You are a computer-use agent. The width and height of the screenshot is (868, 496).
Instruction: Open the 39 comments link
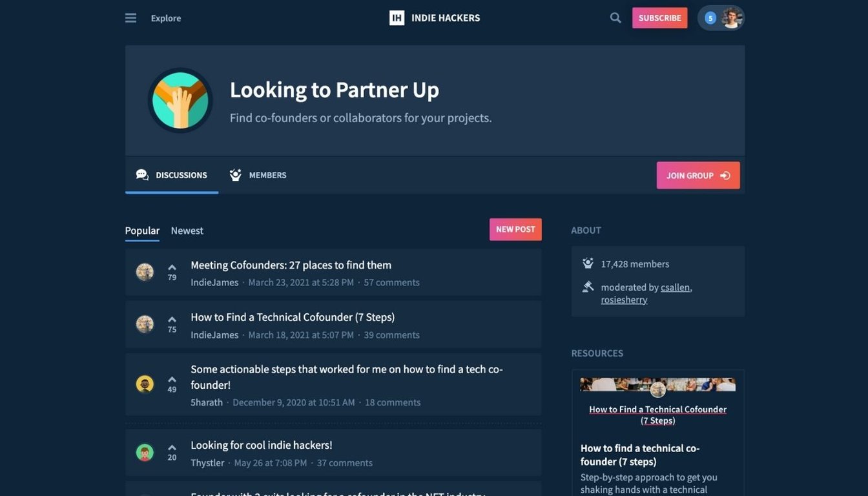click(x=391, y=335)
